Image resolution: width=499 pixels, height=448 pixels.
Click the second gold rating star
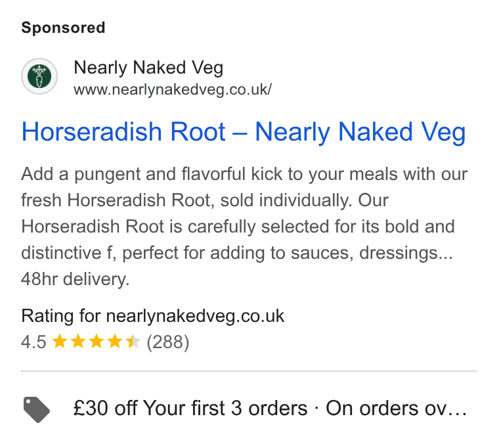pyautogui.click(x=78, y=342)
